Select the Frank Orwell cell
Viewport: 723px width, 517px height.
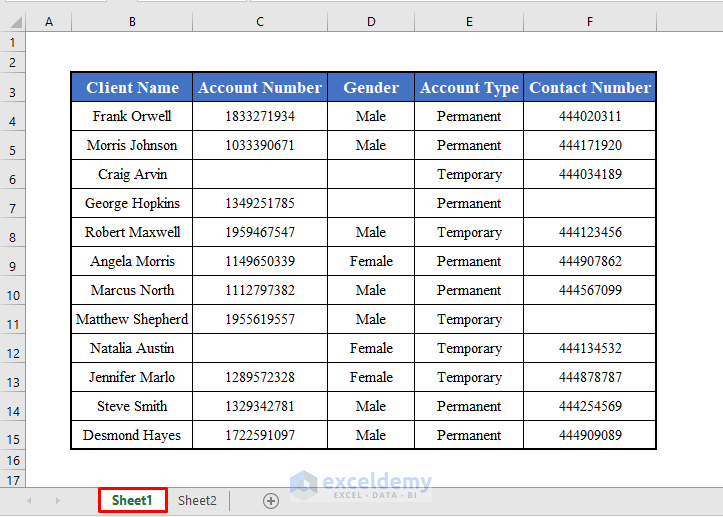click(132, 116)
